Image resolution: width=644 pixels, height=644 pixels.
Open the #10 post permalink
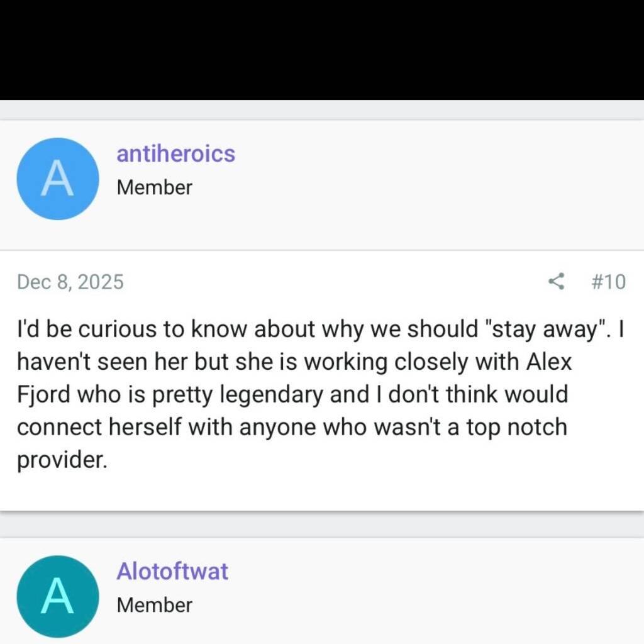(608, 282)
